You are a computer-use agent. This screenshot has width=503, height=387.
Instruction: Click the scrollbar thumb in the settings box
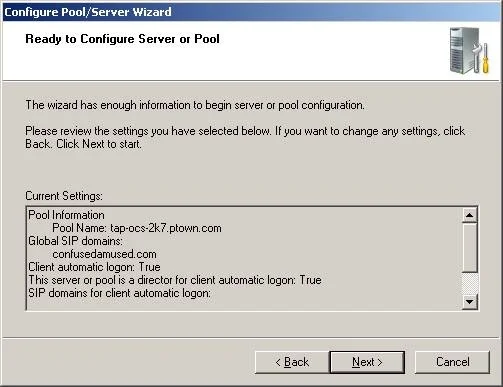469,248
